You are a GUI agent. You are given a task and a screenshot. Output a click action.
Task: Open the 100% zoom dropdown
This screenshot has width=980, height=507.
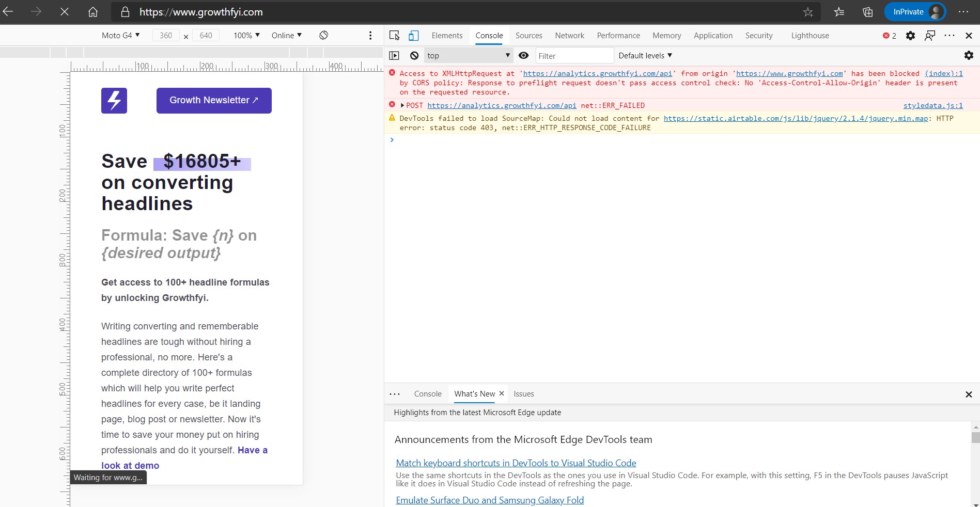tap(246, 35)
